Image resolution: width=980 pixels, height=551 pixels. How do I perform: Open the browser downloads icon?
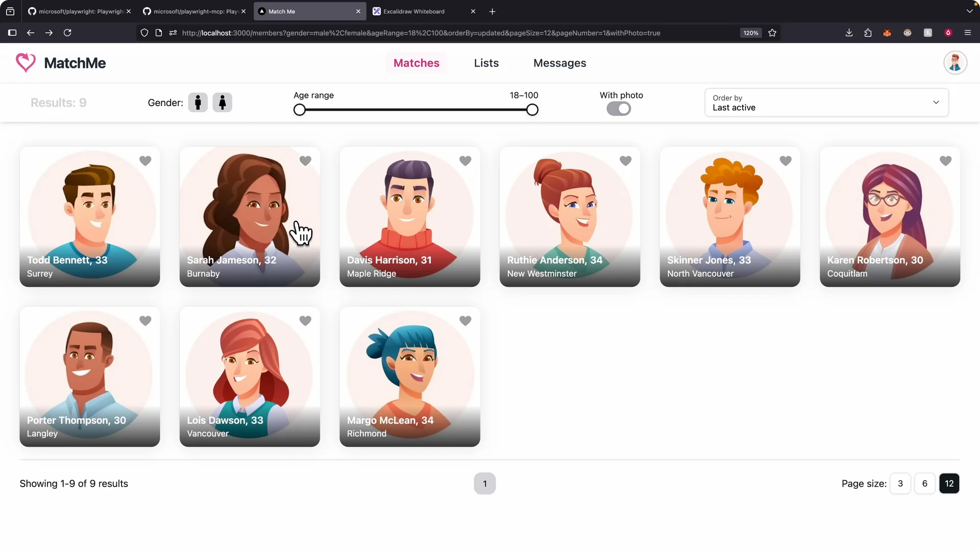tap(849, 33)
